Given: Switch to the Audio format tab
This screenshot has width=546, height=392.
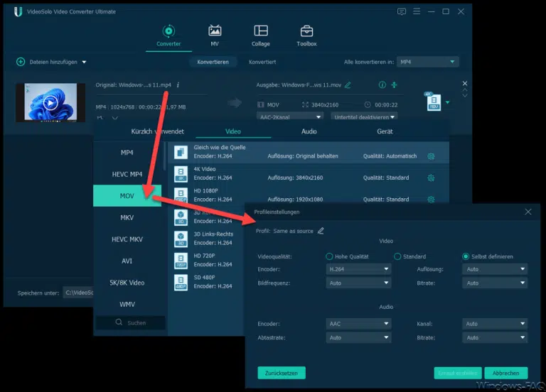Looking at the screenshot, I should [309, 131].
